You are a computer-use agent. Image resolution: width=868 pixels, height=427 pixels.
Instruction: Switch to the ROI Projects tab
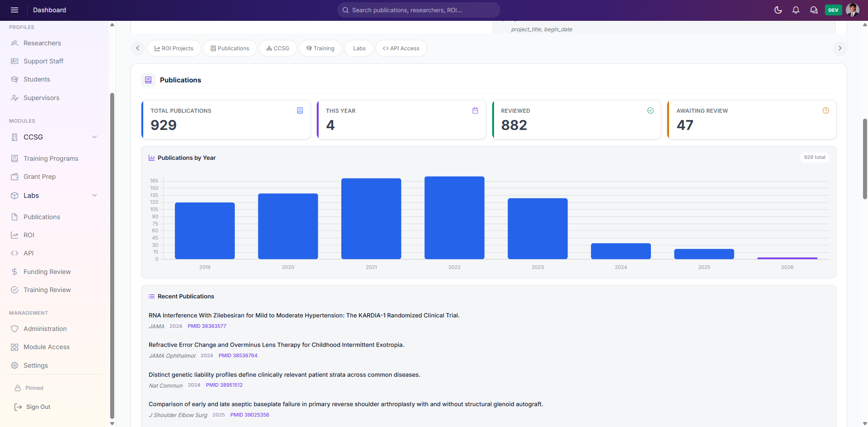(x=174, y=48)
